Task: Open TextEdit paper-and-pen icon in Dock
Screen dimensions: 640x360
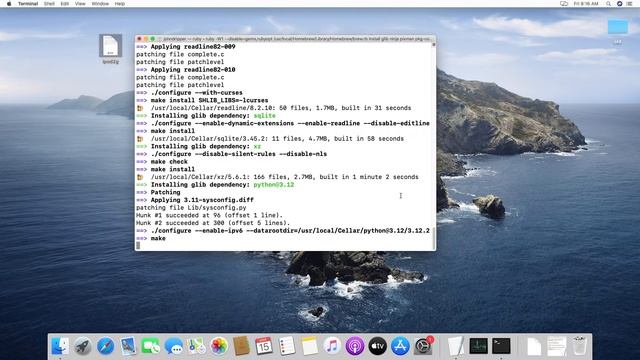Action: pyautogui.click(x=456, y=346)
